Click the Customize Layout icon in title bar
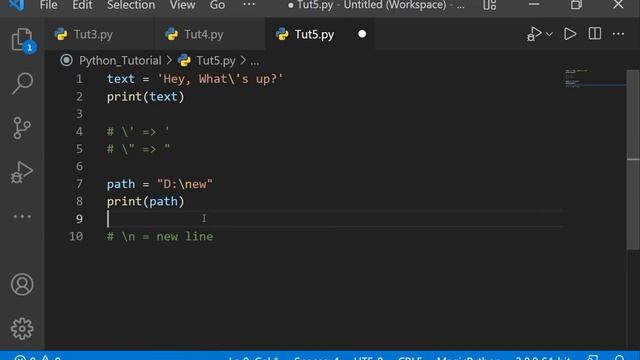Viewport: 640px width, 360px height. pyautogui.click(x=489, y=5)
